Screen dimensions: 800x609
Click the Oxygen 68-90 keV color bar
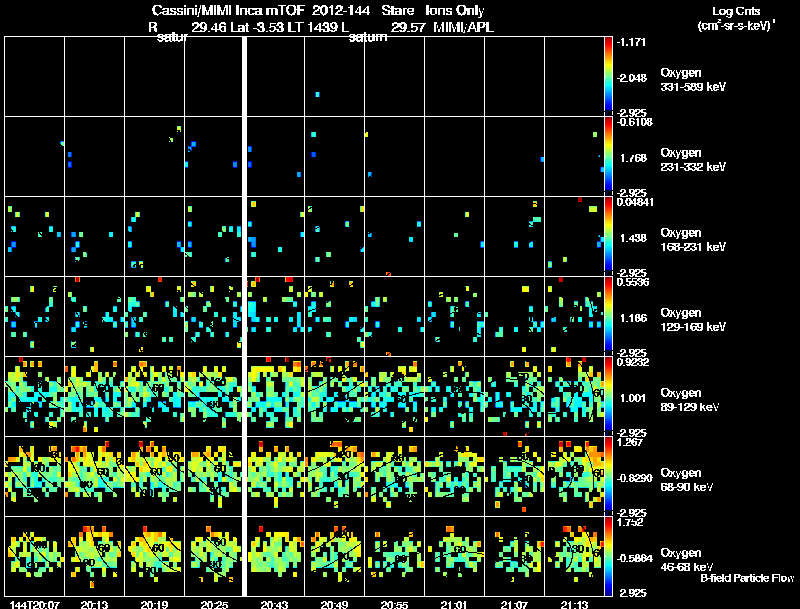[608, 476]
